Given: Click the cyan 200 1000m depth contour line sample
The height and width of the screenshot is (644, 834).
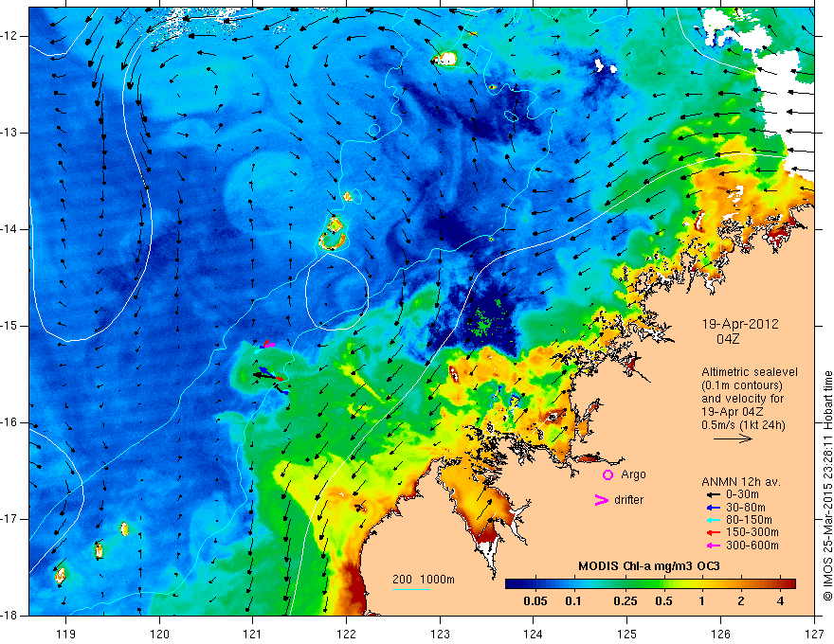Looking at the screenshot, I should (x=411, y=589).
